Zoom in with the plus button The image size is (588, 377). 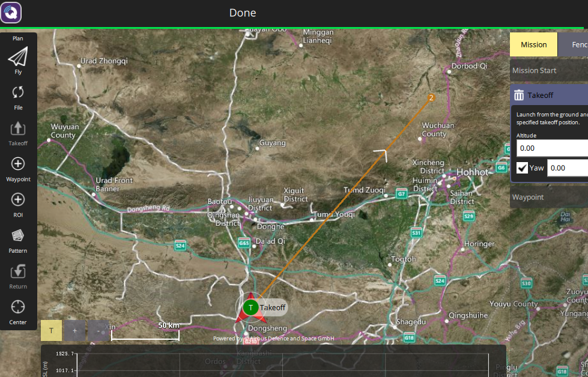click(x=74, y=330)
